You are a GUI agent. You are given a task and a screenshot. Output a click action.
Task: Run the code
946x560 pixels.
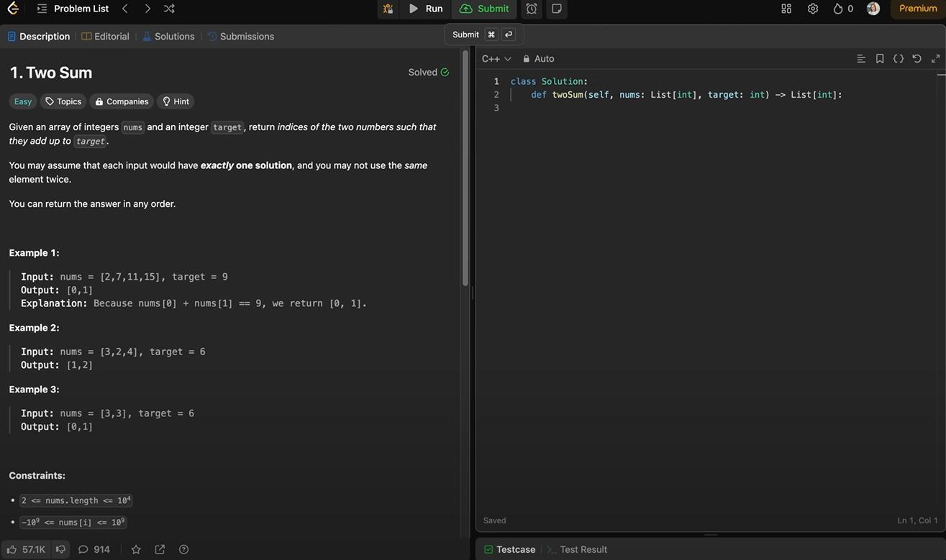click(425, 9)
